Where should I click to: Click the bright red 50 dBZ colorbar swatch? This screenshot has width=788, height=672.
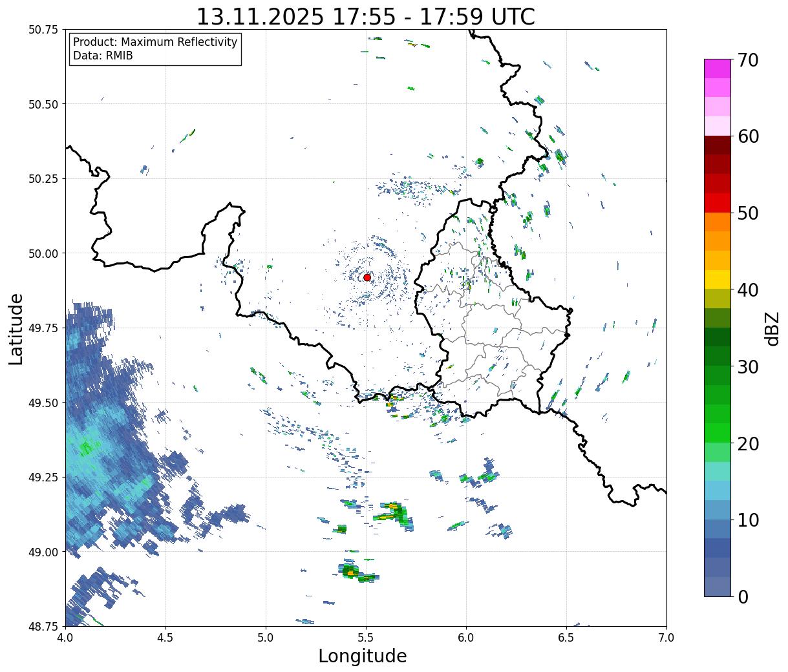tap(718, 203)
